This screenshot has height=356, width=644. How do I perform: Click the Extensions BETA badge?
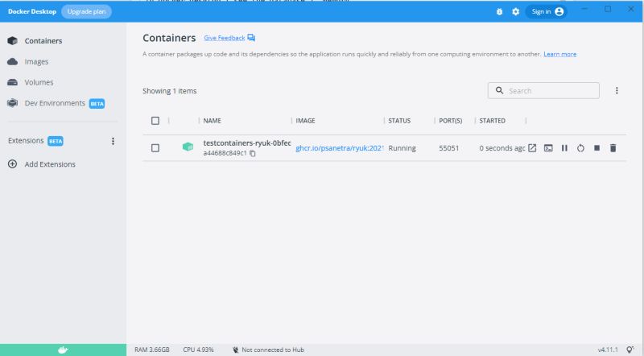pyautogui.click(x=56, y=141)
